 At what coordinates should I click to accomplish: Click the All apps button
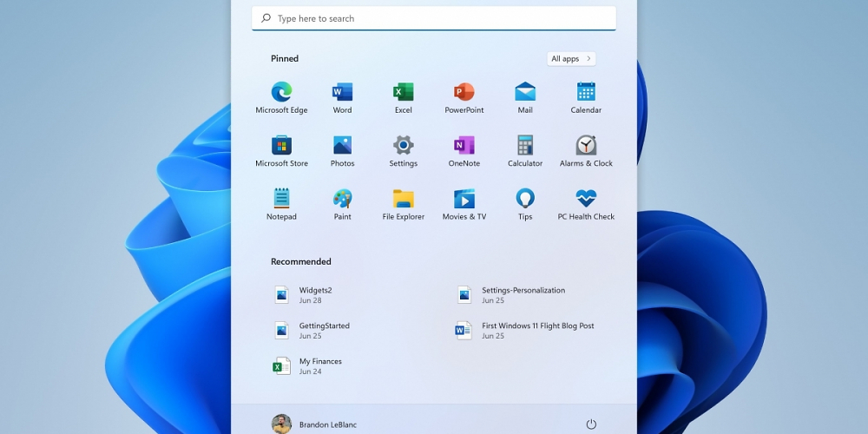[x=571, y=59]
